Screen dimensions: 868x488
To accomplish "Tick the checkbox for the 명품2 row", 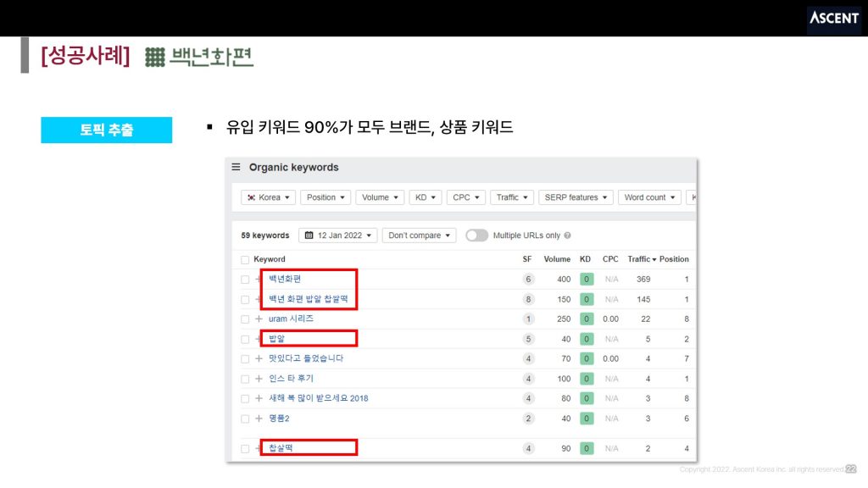I will coord(245,419).
